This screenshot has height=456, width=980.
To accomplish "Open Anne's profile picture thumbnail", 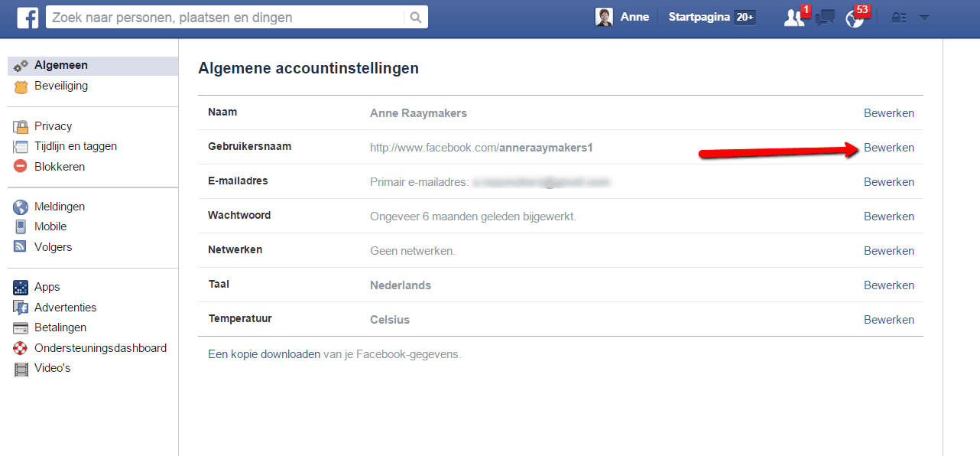I will 604,18.
